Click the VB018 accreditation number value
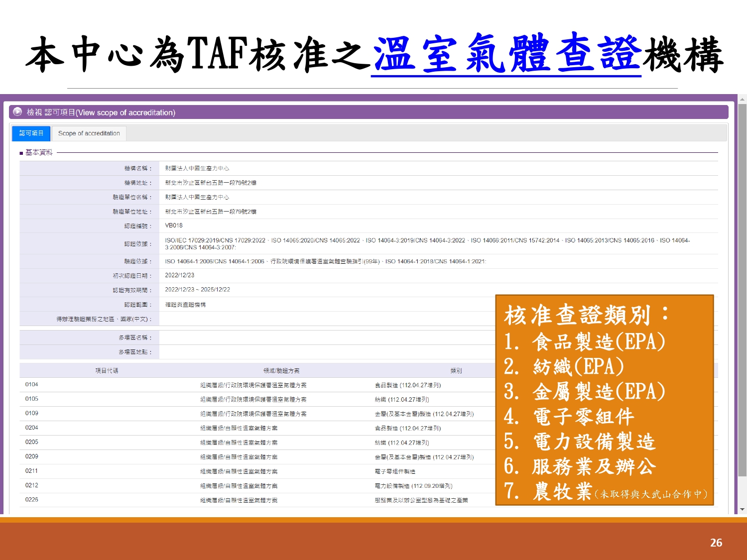This screenshot has height=560, width=747. tap(174, 226)
